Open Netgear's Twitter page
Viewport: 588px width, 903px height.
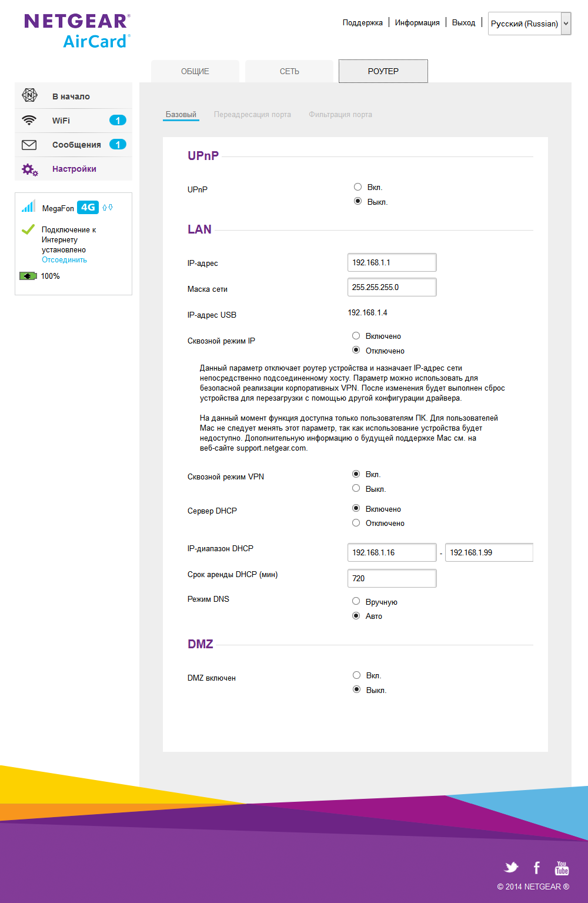[x=512, y=867]
